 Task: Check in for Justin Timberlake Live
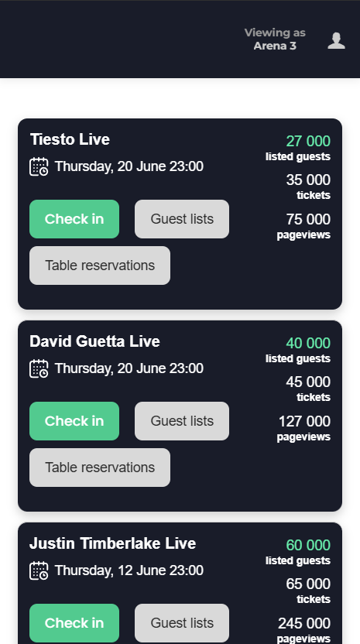click(74, 623)
